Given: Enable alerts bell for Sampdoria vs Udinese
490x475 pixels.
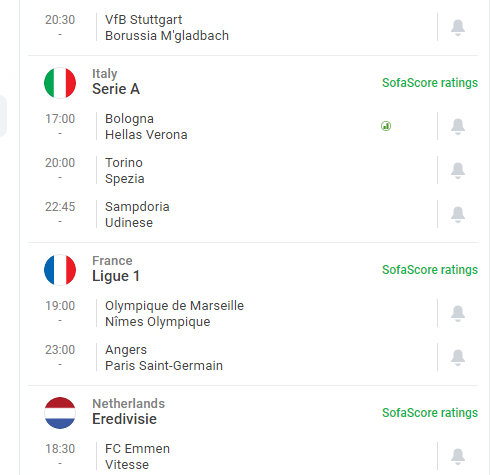Looking at the screenshot, I should click(x=458, y=215).
